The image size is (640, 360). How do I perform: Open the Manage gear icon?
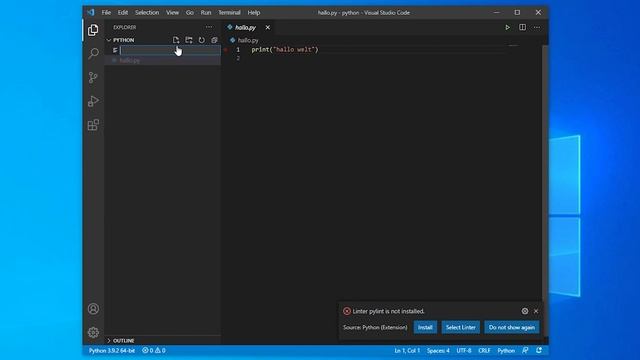[93, 332]
